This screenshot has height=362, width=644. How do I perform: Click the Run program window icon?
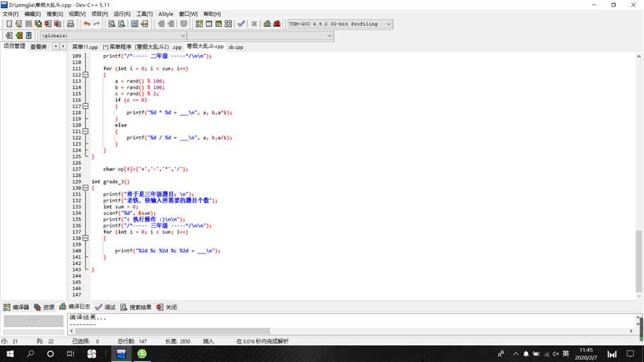(x=209, y=24)
